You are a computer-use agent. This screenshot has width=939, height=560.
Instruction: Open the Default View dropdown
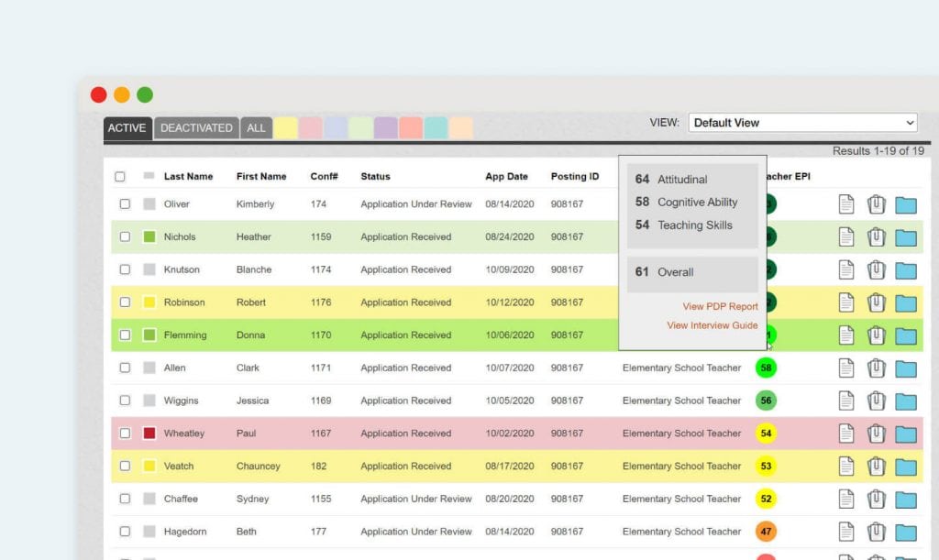(x=802, y=122)
